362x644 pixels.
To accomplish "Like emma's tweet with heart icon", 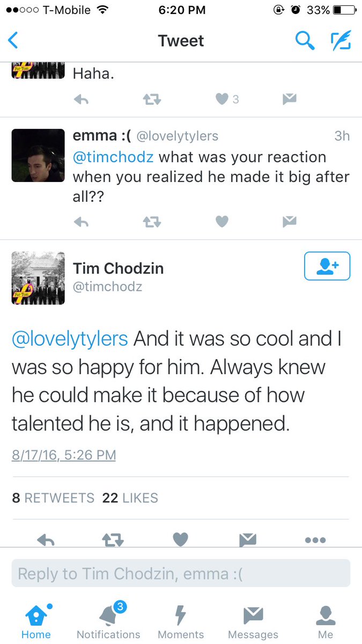I will [x=222, y=221].
